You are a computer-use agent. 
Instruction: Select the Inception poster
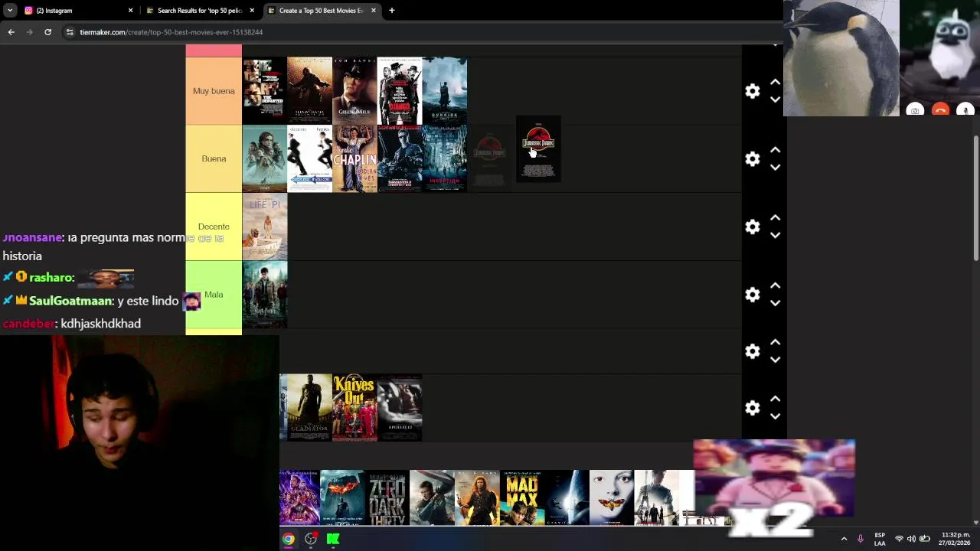click(x=445, y=158)
